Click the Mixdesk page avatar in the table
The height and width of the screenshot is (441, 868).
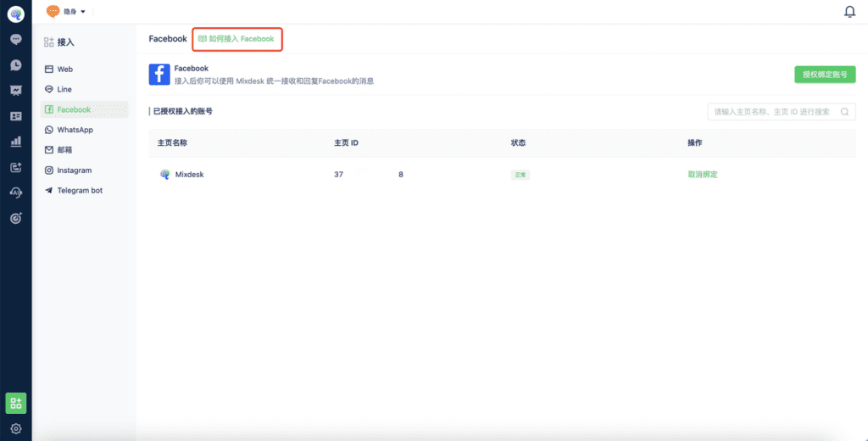click(x=164, y=175)
